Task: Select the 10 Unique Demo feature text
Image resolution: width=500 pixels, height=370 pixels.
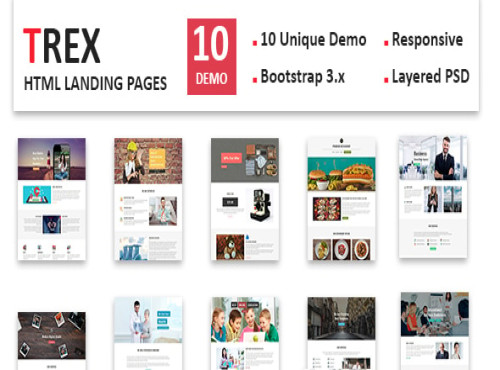Action: (313, 40)
